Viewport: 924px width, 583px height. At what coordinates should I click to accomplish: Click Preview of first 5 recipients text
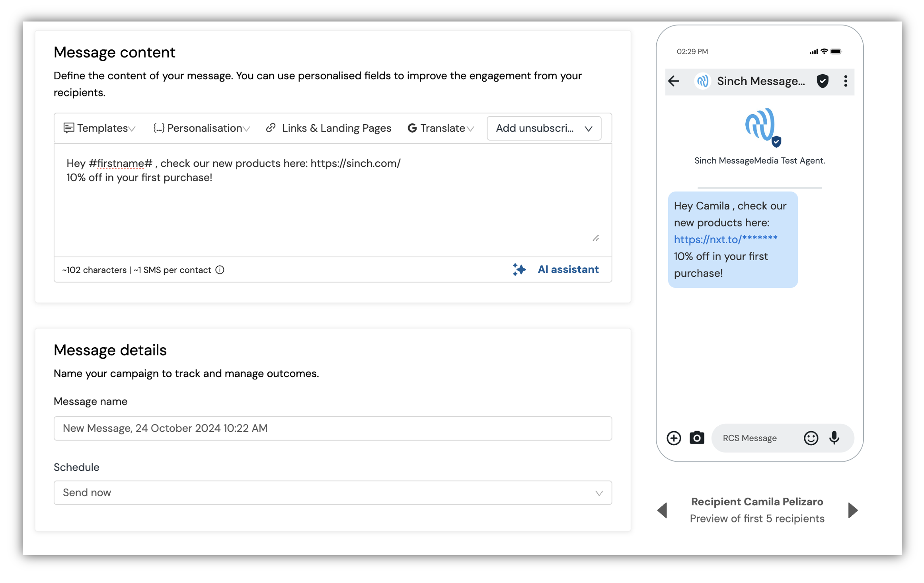[x=757, y=519]
